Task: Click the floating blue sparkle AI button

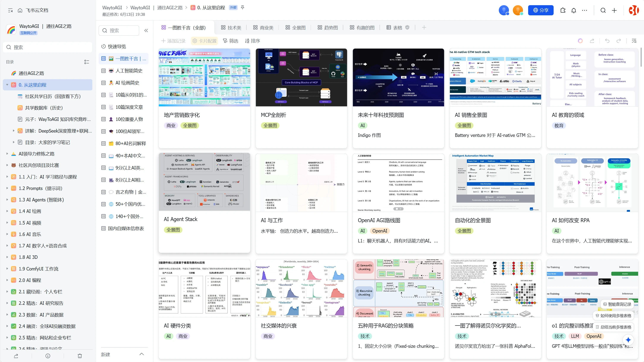Action: (628, 340)
